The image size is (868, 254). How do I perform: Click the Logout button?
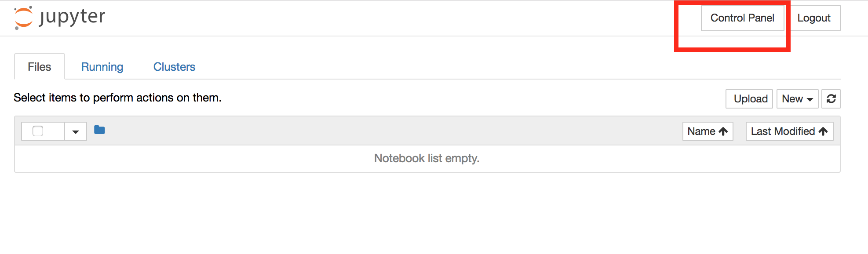(x=814, y=18)
